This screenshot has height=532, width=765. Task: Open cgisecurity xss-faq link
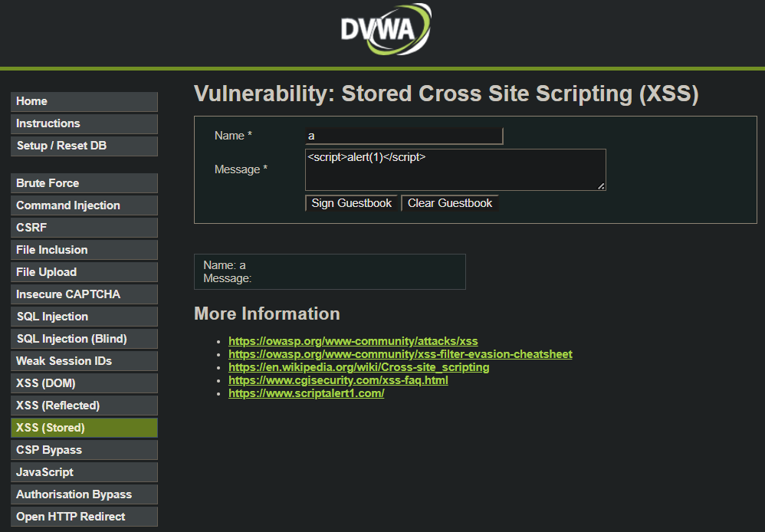[x=338, y=380]
